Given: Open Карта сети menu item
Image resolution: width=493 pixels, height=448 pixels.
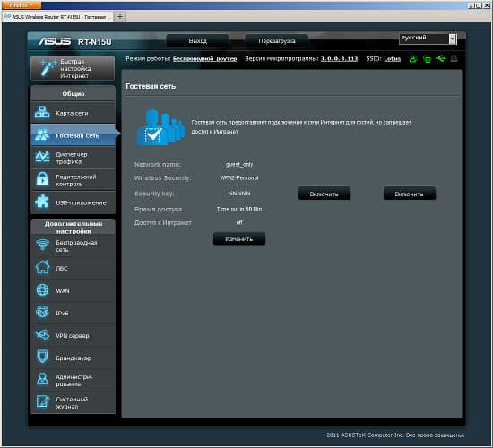Looking at the screenshot, I should click(73, 113).
